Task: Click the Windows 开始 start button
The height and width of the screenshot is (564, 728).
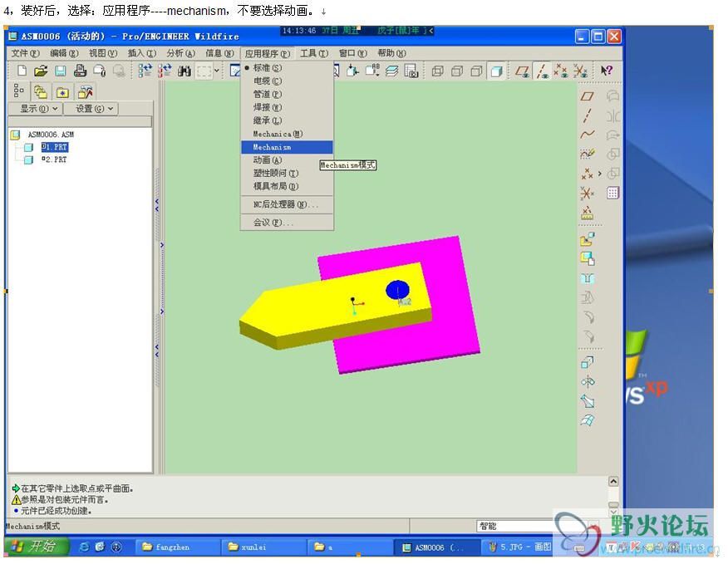Action: [37, 547]
